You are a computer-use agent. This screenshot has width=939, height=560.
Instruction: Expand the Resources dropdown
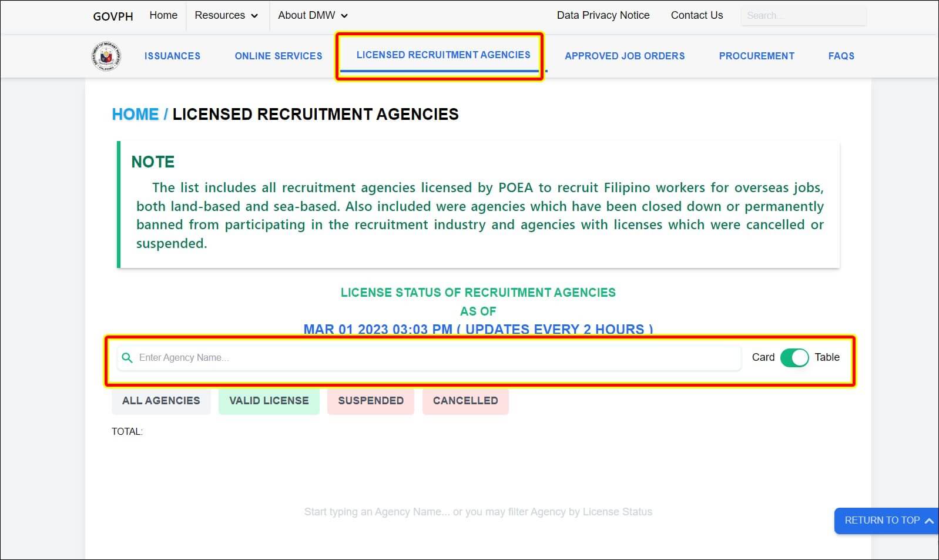click(x=226, y=15)
